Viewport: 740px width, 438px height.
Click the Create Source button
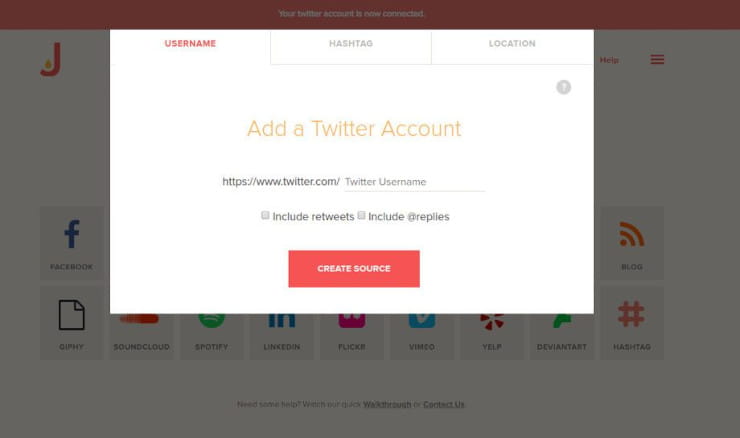click(x=354, y=269)
